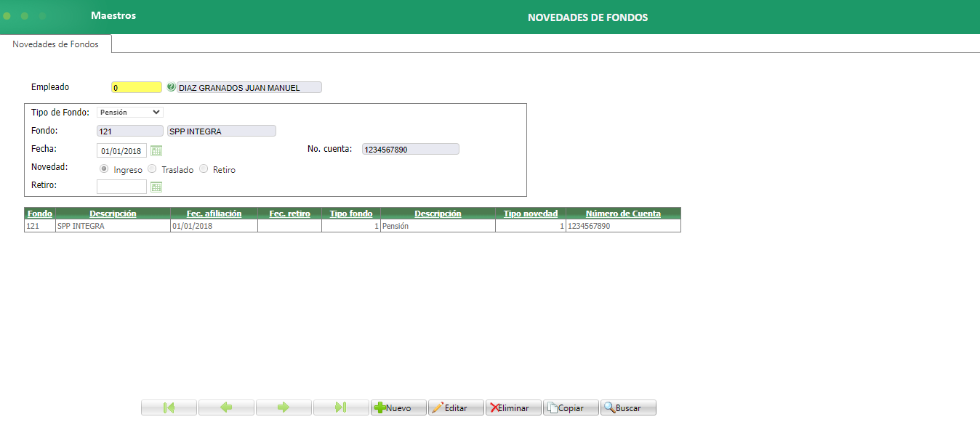Select the Ingreso radio button
980x430 pixels.
point(103,168)
